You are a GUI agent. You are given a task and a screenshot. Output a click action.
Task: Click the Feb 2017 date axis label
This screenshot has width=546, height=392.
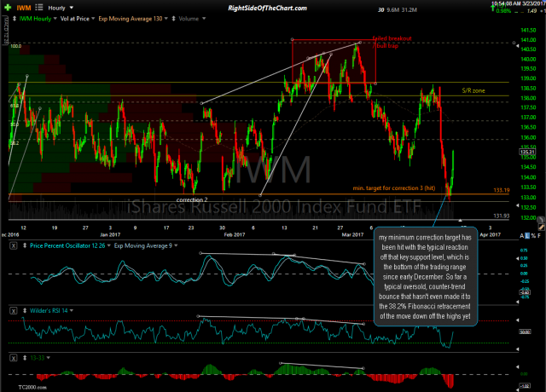pyautogui.click(x=235, y=235)
